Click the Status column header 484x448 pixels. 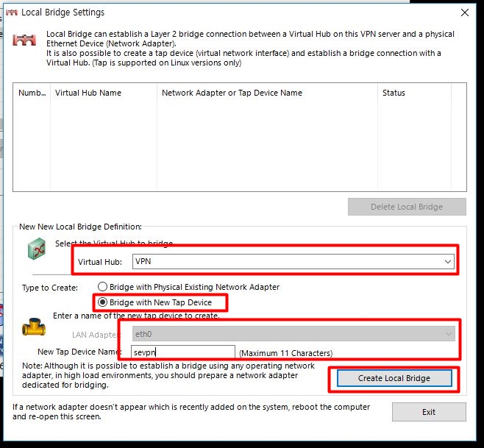pyautogui.click(x=414, y=93)
